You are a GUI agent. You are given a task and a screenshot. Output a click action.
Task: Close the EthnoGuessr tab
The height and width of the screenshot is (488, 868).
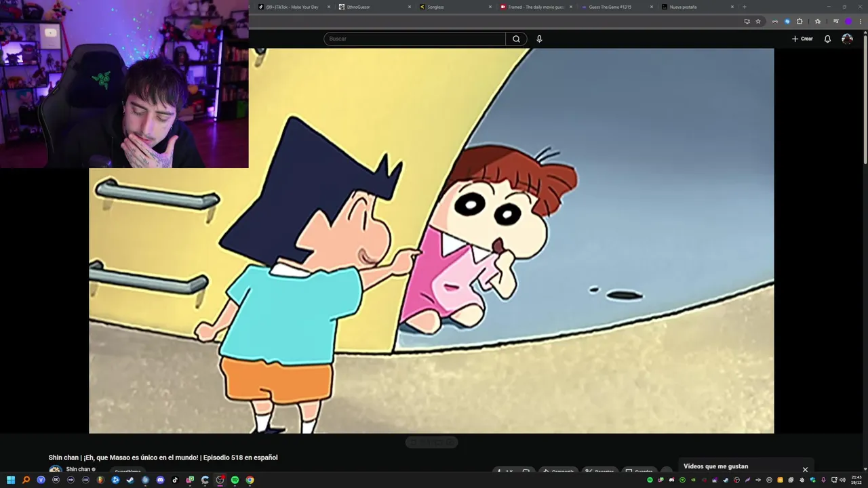[x=410, y=7]
